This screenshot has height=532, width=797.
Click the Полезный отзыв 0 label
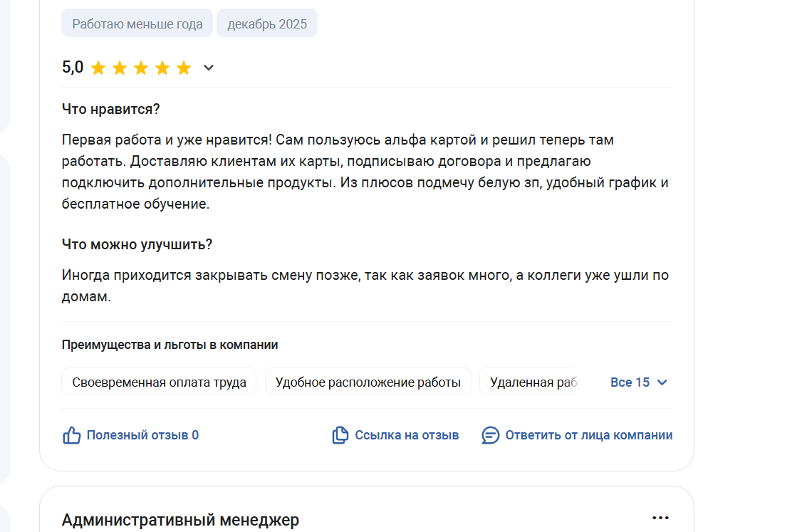click(x=142, y=435)
